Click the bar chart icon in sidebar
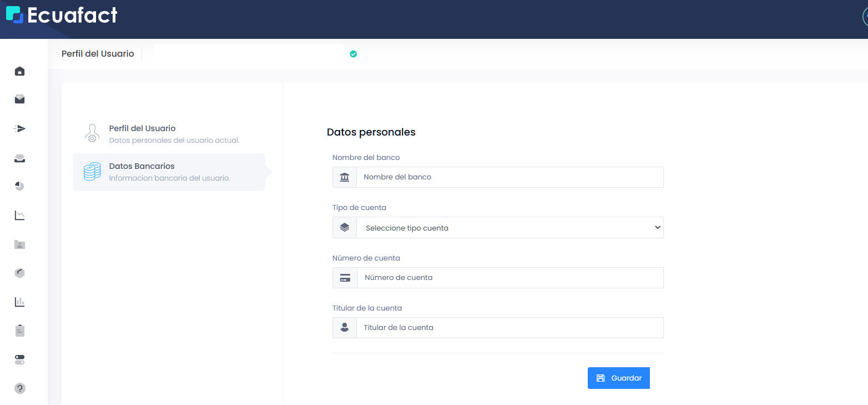This screenshot has height=405, width=868. click(20, 302)
